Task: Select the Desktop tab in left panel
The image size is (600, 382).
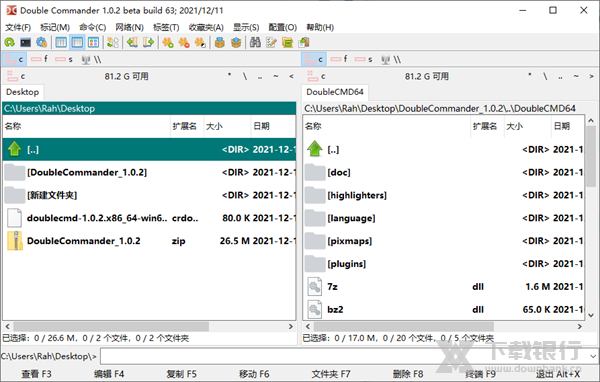Action: tap(23, 92)
